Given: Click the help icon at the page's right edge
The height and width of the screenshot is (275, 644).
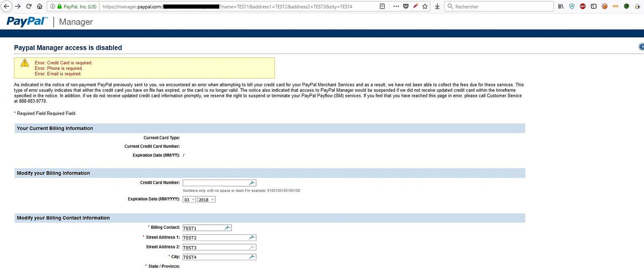Looking at the screenshot, I should [642, 47].
